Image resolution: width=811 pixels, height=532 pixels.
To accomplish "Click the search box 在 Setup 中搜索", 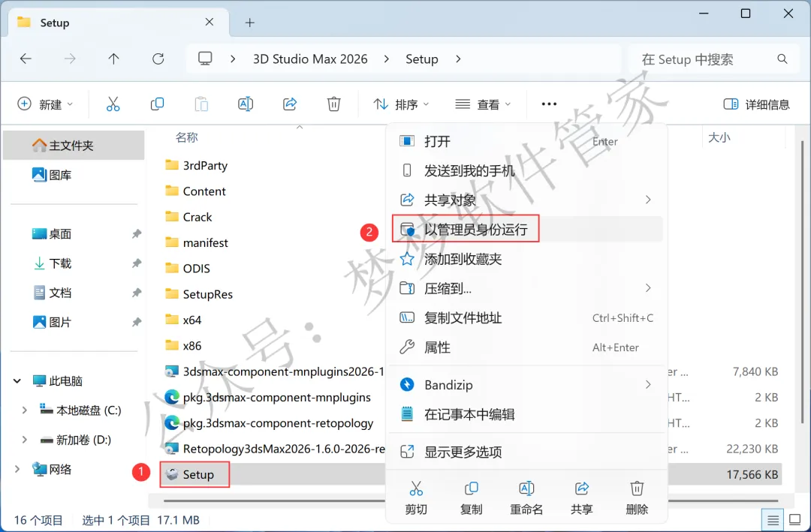I will coord(714,59).
